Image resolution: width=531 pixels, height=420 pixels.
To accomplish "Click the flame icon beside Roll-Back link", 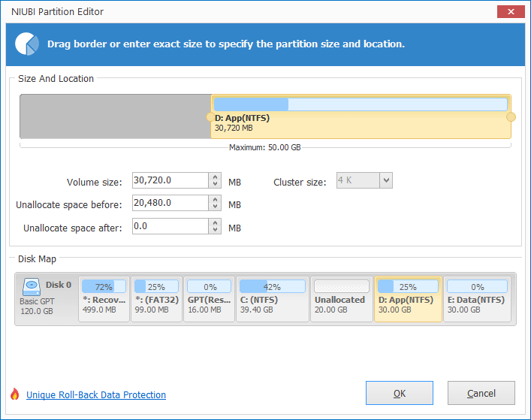I will (14, 394).
